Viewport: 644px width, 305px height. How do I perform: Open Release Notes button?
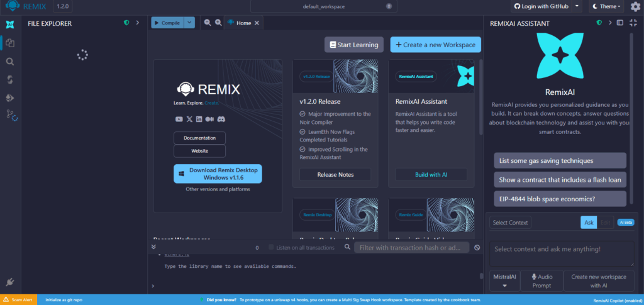pyautogui.click(x=335, y=174)
